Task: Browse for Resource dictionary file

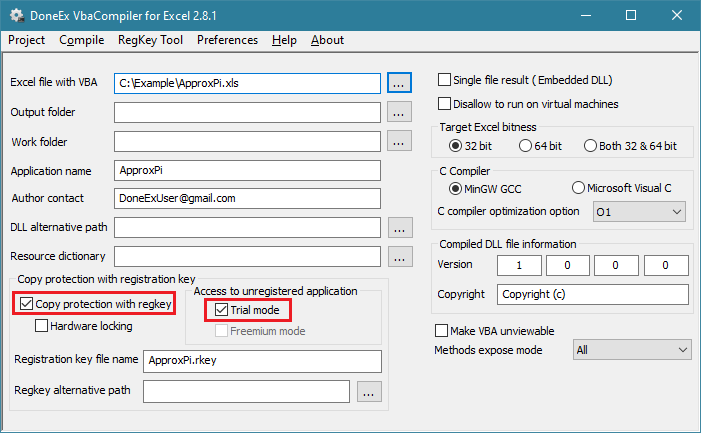Action: point(400,257)
